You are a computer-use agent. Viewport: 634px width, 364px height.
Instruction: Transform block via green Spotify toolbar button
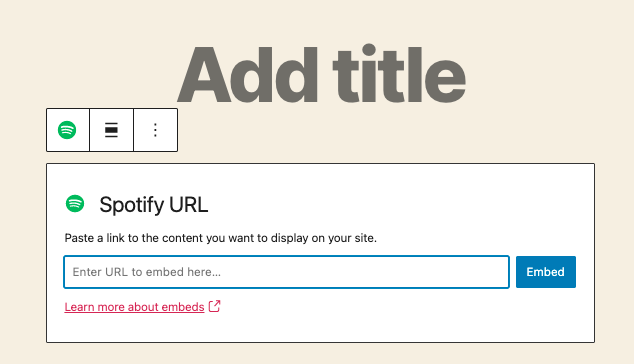coord(68,130)
